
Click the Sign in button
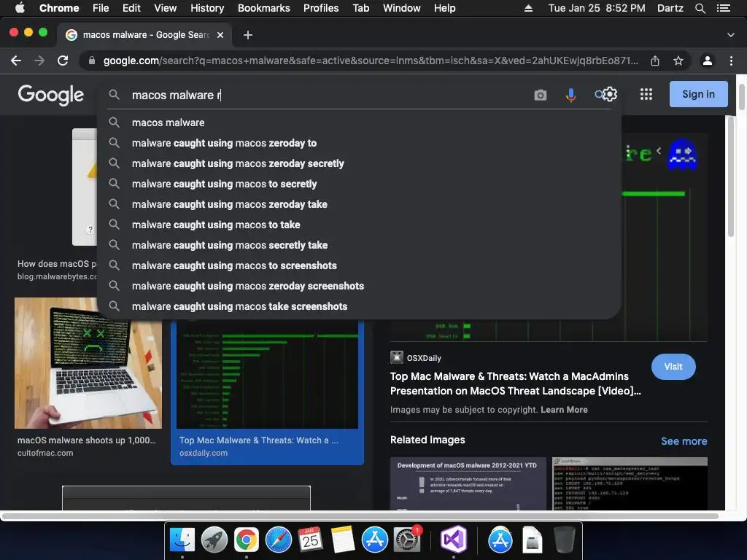point(698,94)
